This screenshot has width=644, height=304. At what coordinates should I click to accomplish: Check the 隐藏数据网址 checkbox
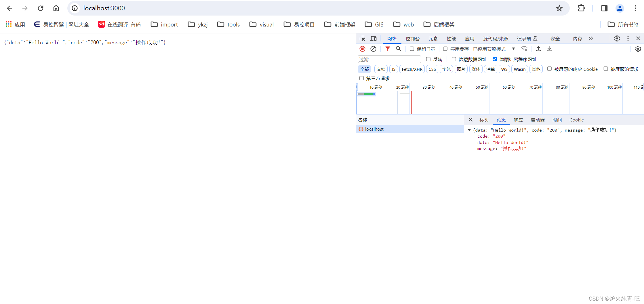(x=454, y=59)
